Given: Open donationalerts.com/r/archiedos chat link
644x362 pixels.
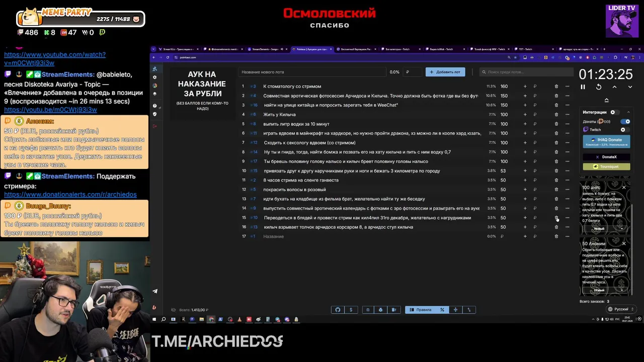Looking at the screenshot, I should (x=70, y=194).
